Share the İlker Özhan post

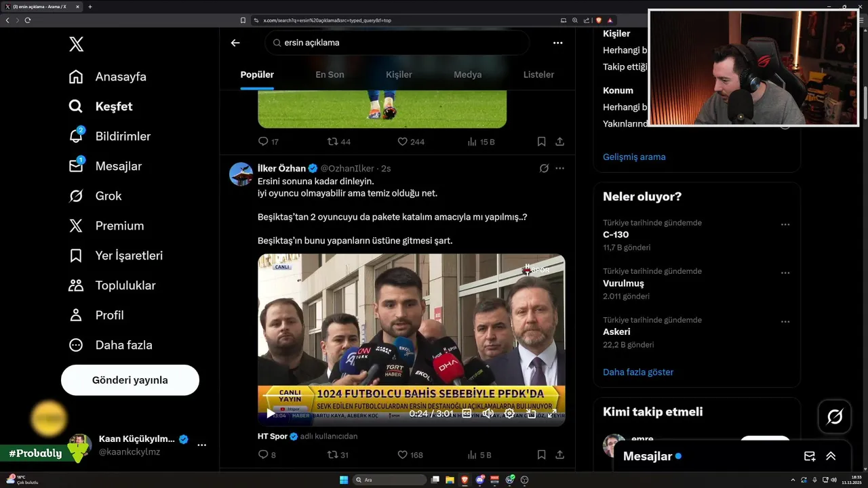coord(559,455)
